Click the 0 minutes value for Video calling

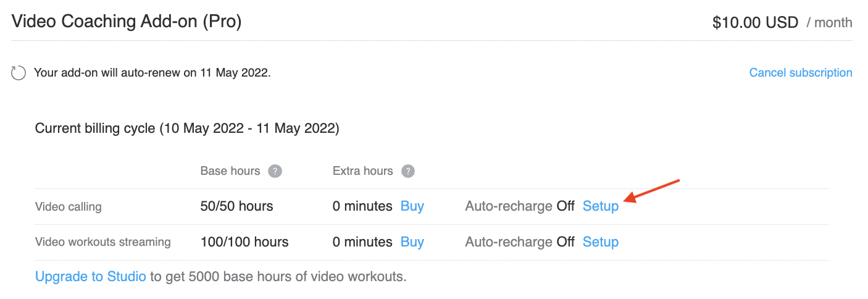362,206
